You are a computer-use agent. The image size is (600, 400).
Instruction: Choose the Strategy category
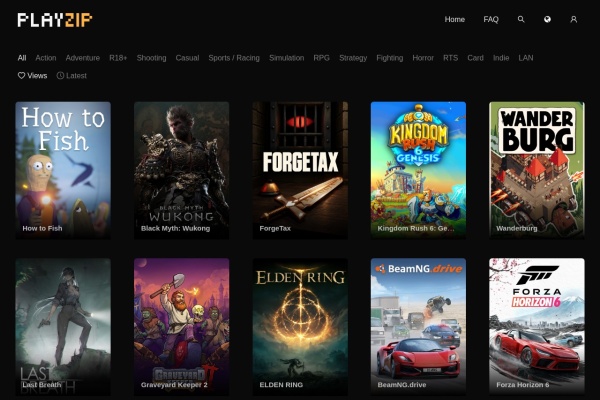(353, 58)
